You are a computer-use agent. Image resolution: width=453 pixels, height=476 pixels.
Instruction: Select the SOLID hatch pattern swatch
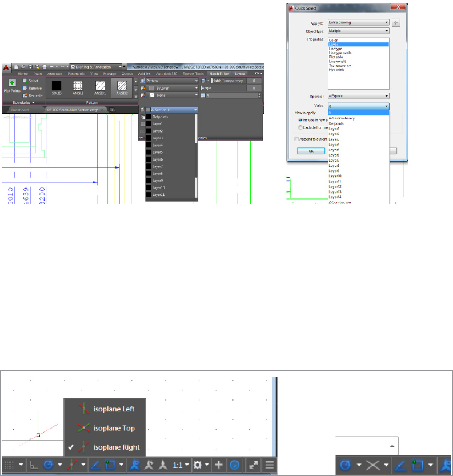click(x=57, y=86)
